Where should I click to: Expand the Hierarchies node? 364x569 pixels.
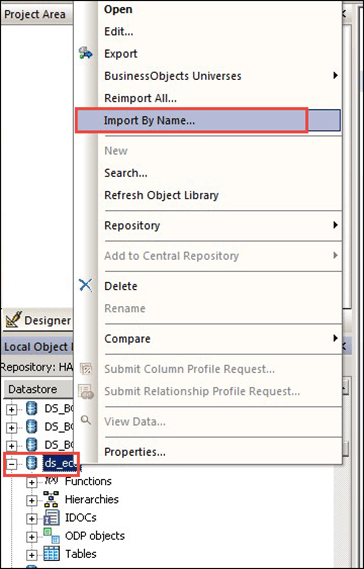(x=32, y=501)
